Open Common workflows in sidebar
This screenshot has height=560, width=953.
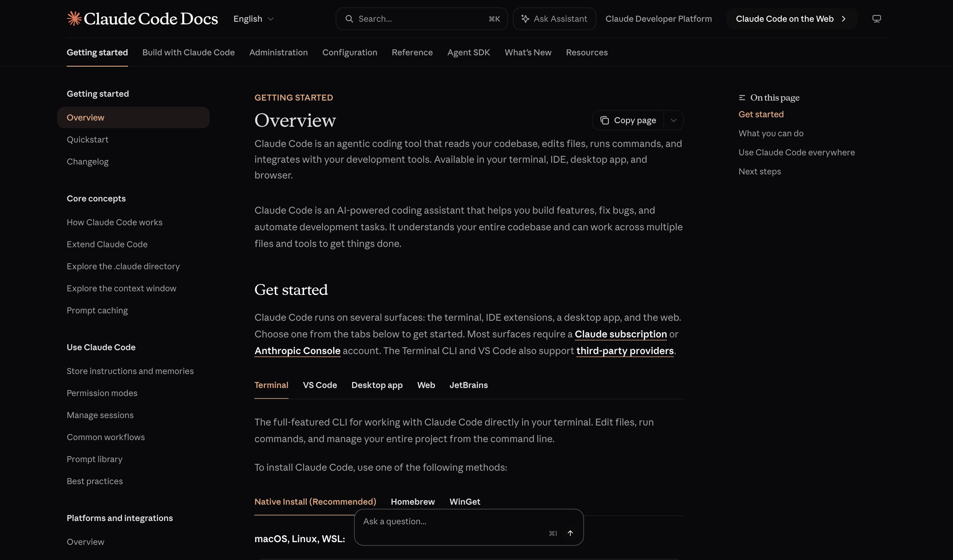coord(105,437)
